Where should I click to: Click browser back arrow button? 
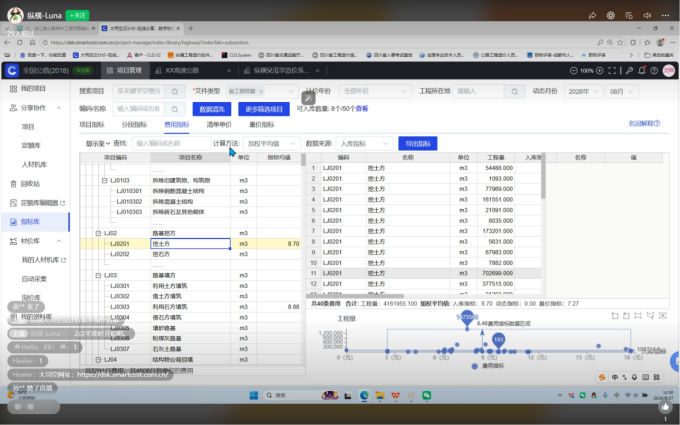tap(7, 42)
